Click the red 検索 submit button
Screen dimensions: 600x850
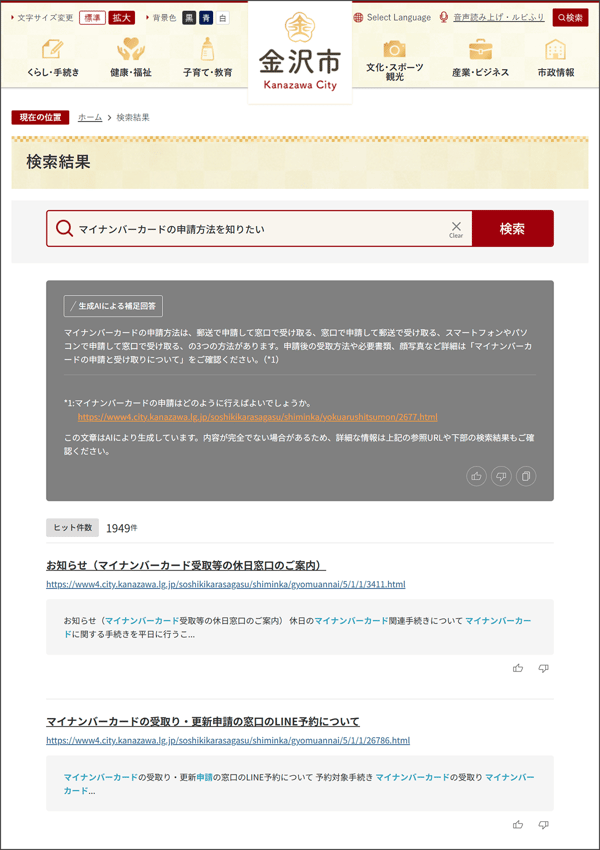[x=513, y=229]
